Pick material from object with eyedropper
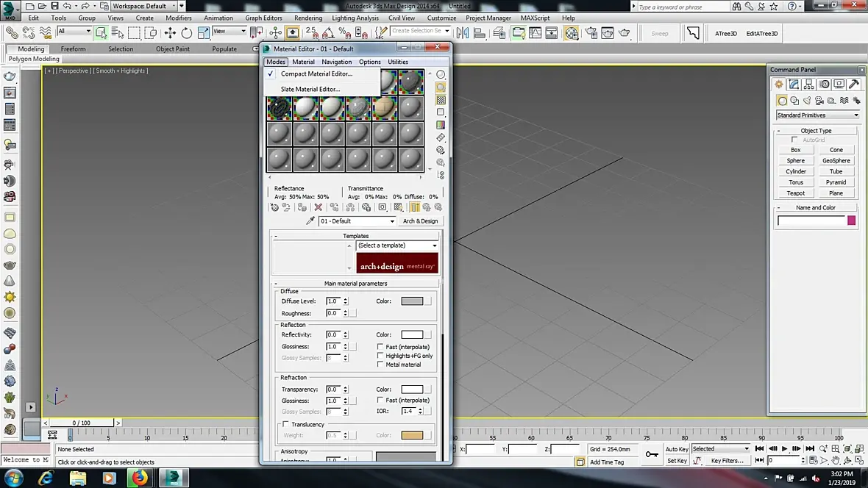Viewport: 868px width, 488px height. (x=310, y=221)
